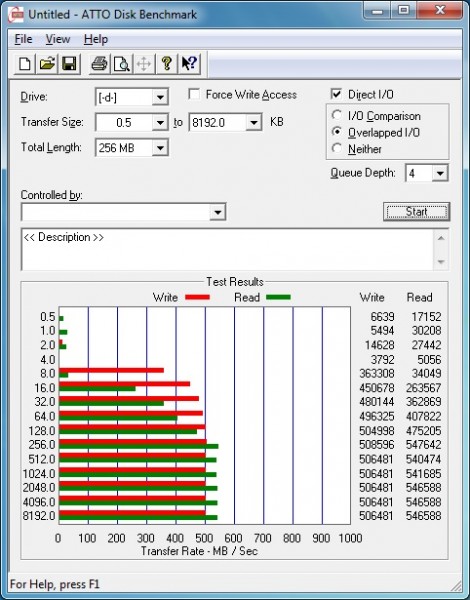Open the File menu
The image size is (470, 600).
(x=23, y=39)
